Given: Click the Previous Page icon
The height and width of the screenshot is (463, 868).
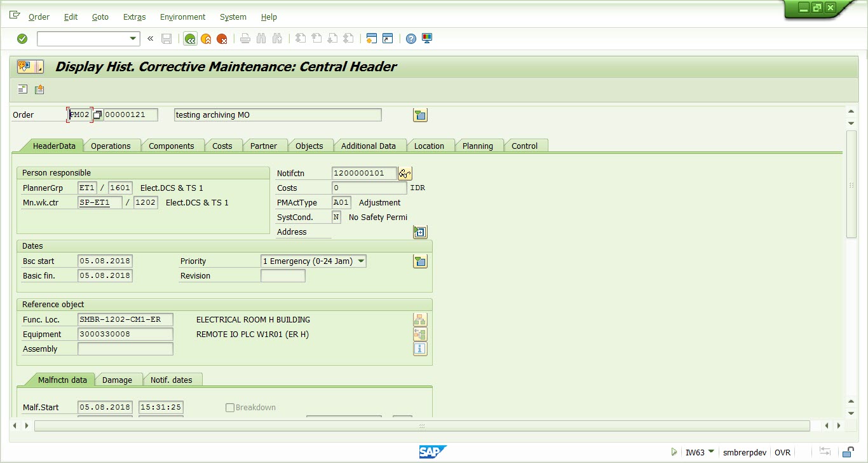Looking at the screenshot, I should click(316, 39).
